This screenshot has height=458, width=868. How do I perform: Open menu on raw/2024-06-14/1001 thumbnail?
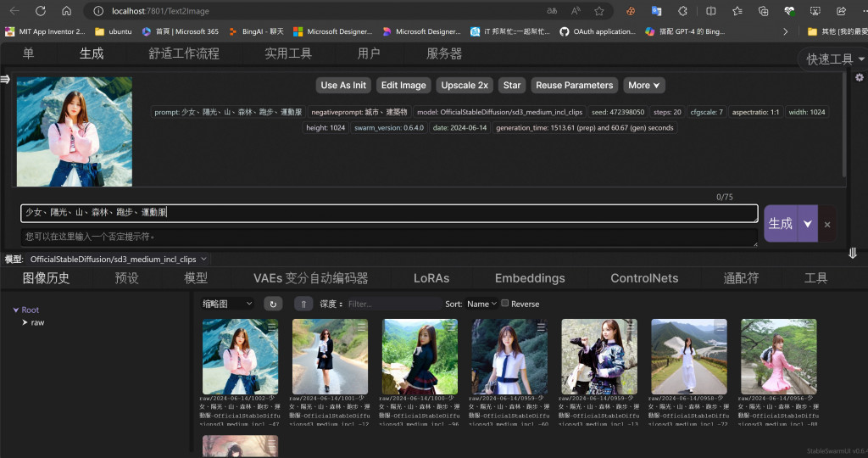[x=361, y=328]
